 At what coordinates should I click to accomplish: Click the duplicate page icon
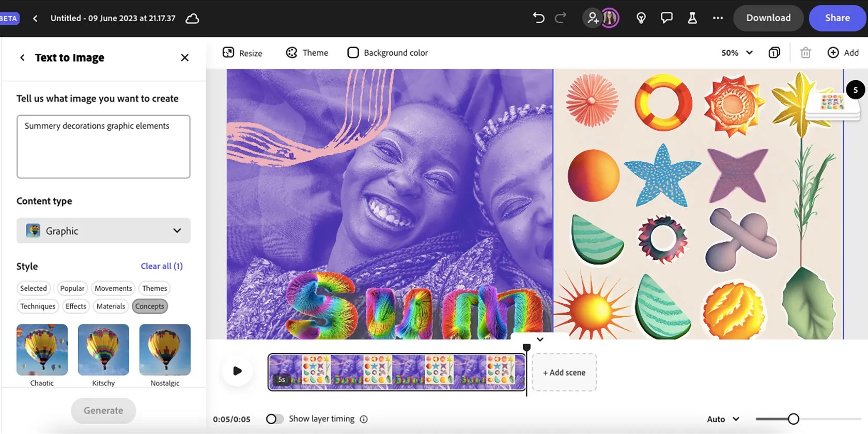[774, 53]
